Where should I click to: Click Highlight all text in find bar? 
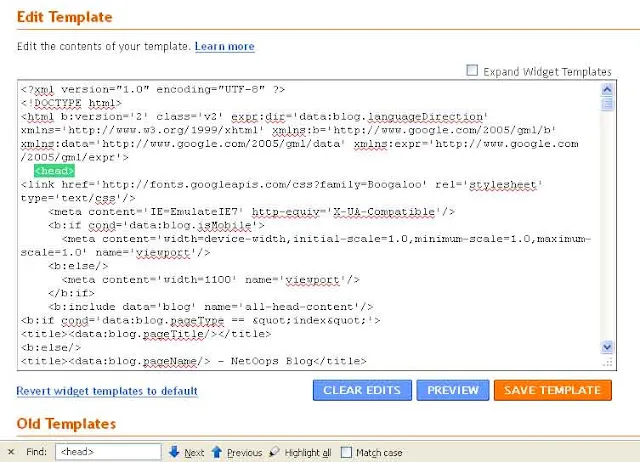pyautogui.click(x=308, y=453)
